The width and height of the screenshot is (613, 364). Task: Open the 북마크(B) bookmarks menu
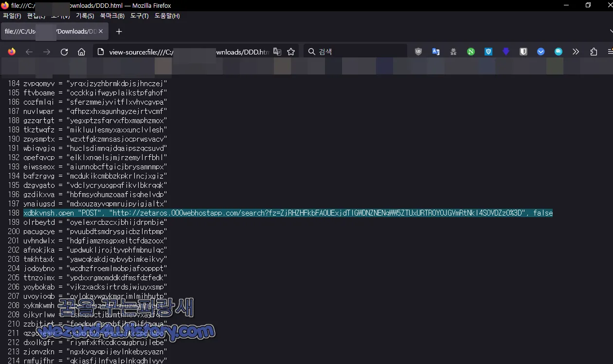tap(112, 16)
